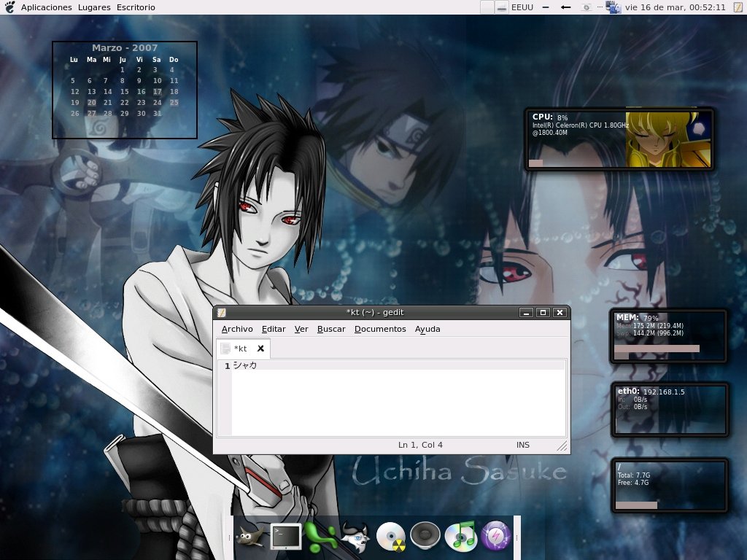Click the MEM: 79% label

tap(637, 318)
